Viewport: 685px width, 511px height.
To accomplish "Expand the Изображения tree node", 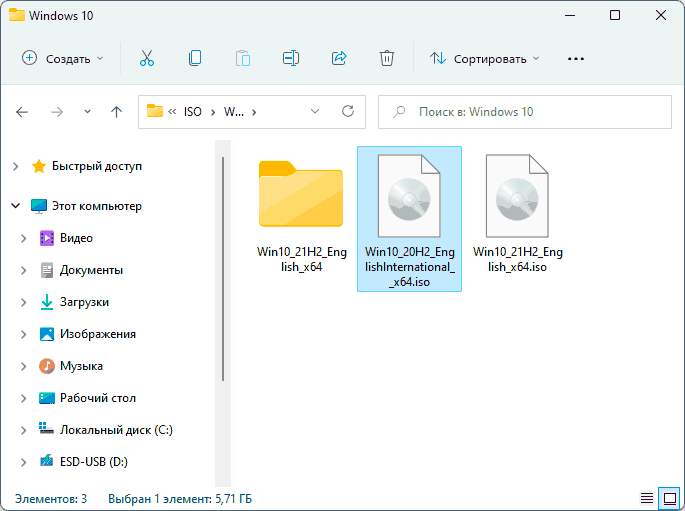I will (24, 335).
